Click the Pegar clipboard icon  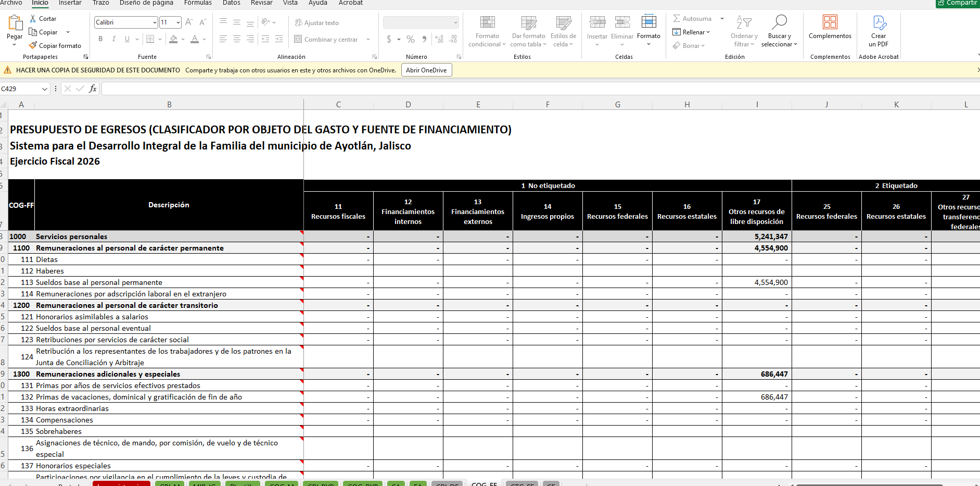pyautogui.click(x=15, y=23)
